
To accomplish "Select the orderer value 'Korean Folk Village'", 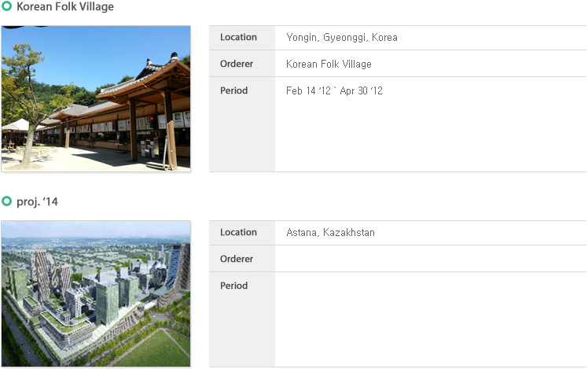I will pos(329,64).
